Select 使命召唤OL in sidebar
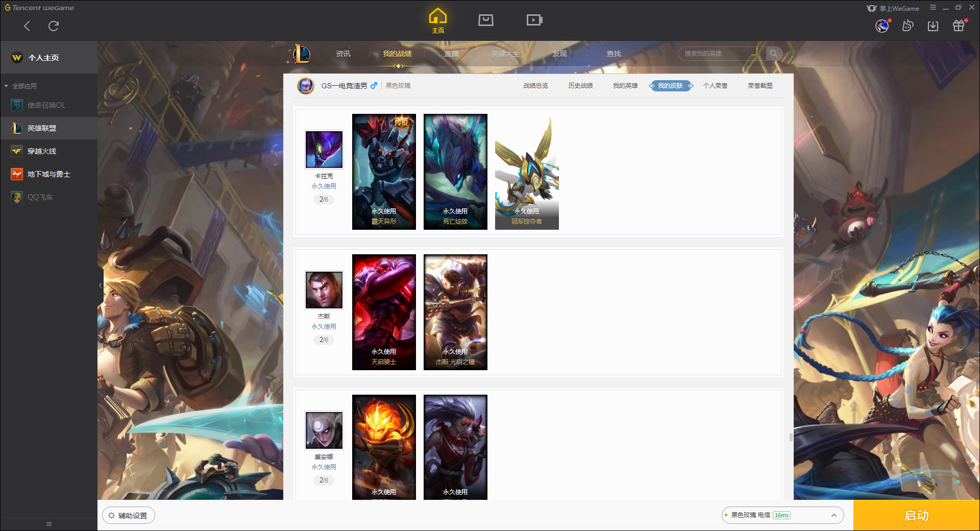The image size is (980, 531). 49,105
